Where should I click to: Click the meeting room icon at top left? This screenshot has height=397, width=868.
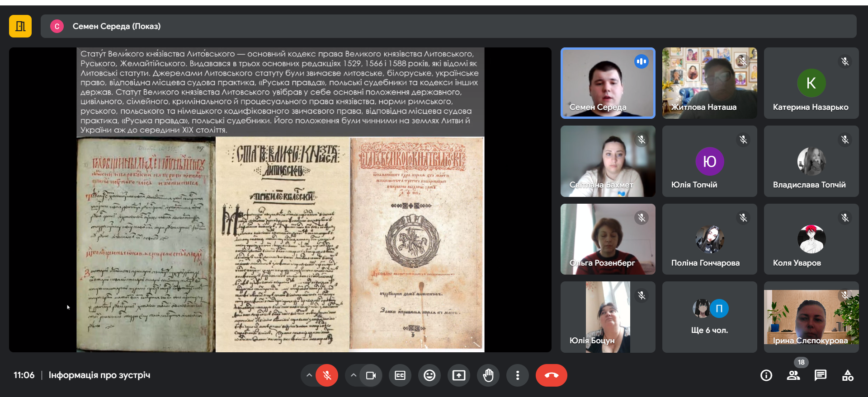click(20, 26)
